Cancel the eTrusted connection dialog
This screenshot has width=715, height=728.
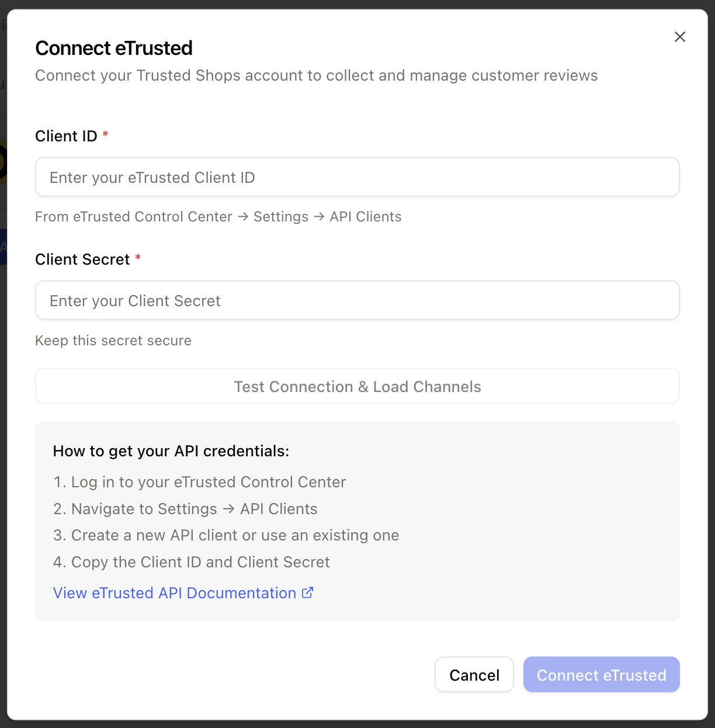pyautogui.click(x=474, y=675)
